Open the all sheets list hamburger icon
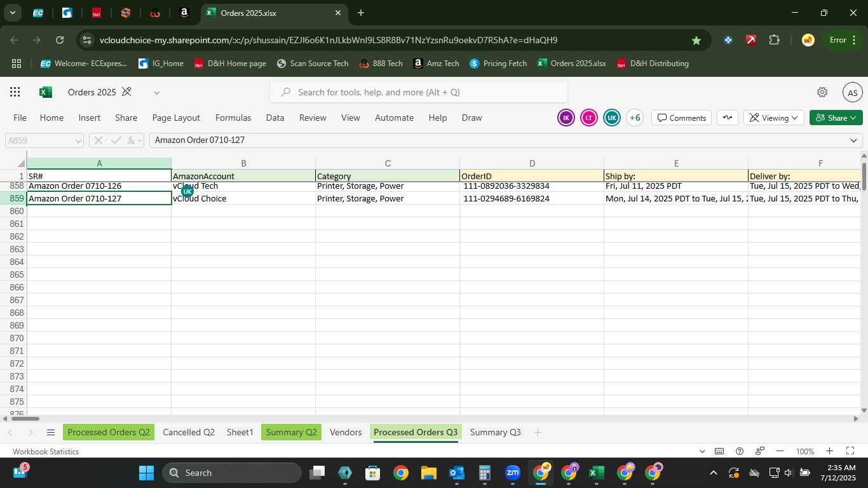 coord(51,433)
